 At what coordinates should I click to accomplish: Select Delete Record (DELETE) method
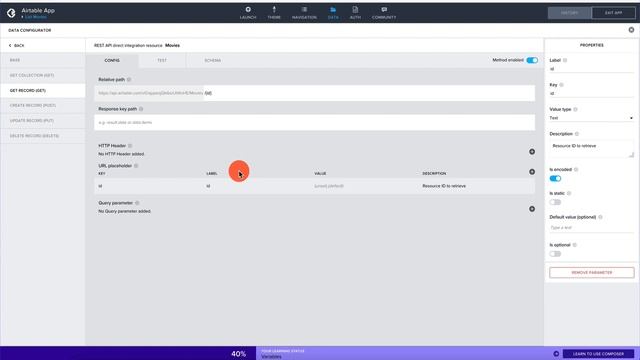43,136
